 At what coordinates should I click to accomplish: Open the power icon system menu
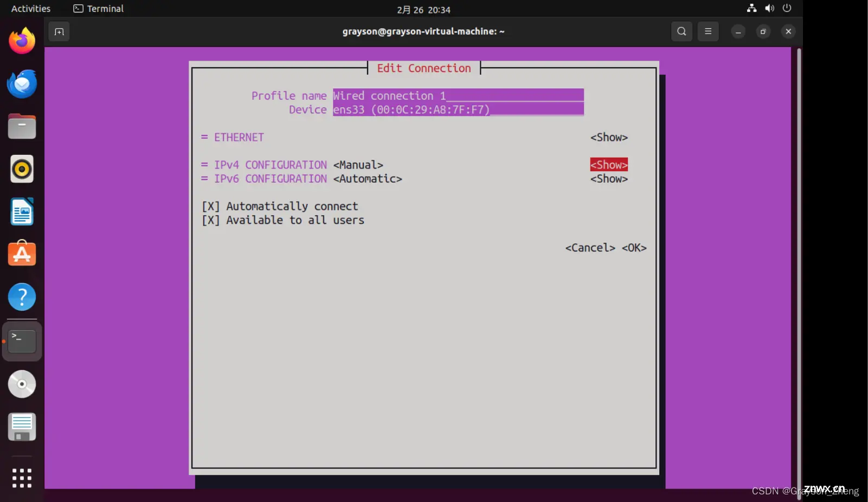tap(787, 8)
